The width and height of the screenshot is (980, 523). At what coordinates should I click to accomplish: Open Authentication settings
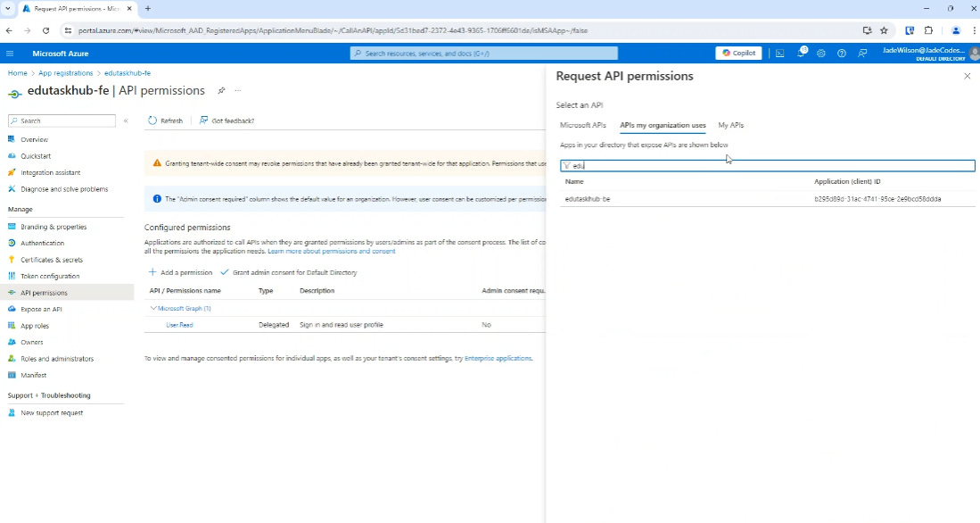click(43, 243)
